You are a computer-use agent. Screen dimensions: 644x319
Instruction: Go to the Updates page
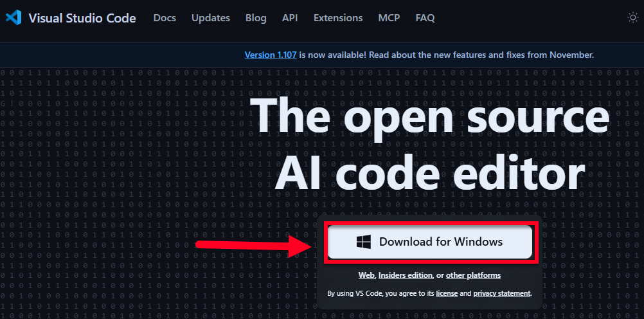(210, 18)
